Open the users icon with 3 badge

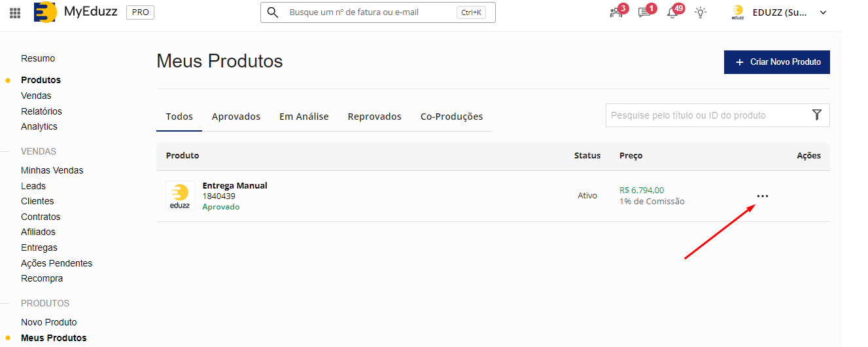point(616,12)
